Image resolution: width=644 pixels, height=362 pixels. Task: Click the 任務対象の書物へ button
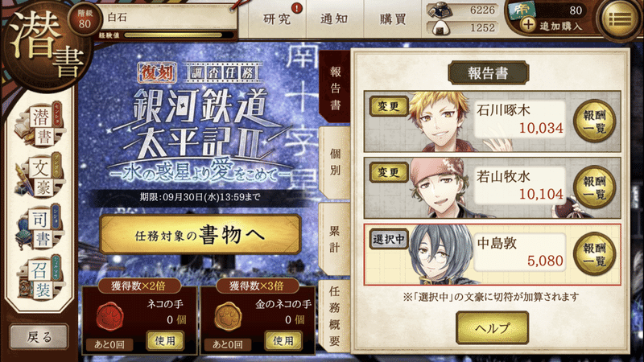click(200, 235)
